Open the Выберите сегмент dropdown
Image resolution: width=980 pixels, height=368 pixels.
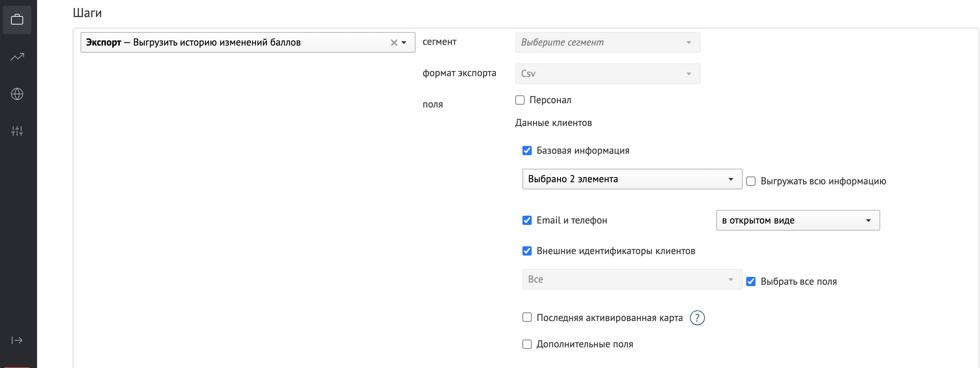[608, 43]
